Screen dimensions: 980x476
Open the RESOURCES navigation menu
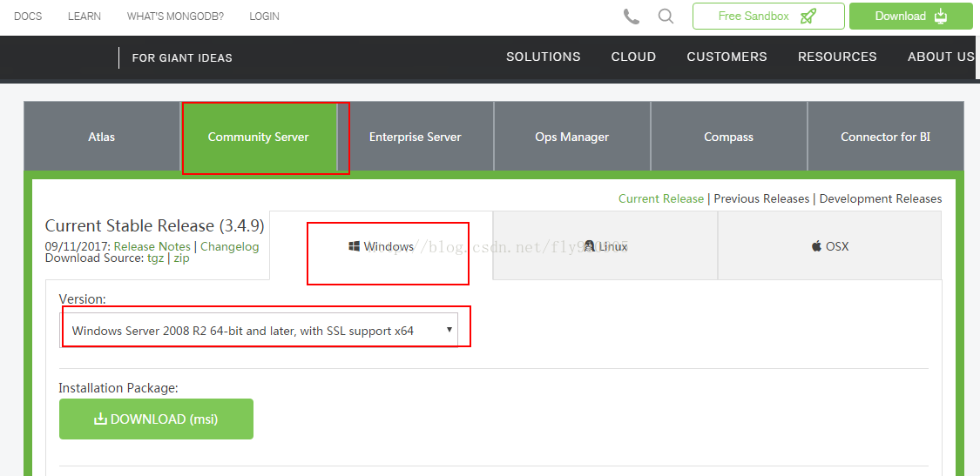pos(837,57)
